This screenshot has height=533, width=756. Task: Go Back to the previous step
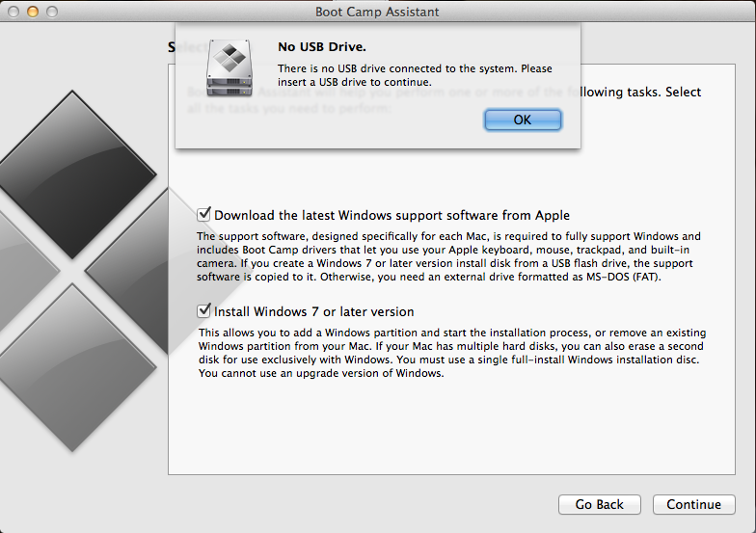[x=600, y=504]
